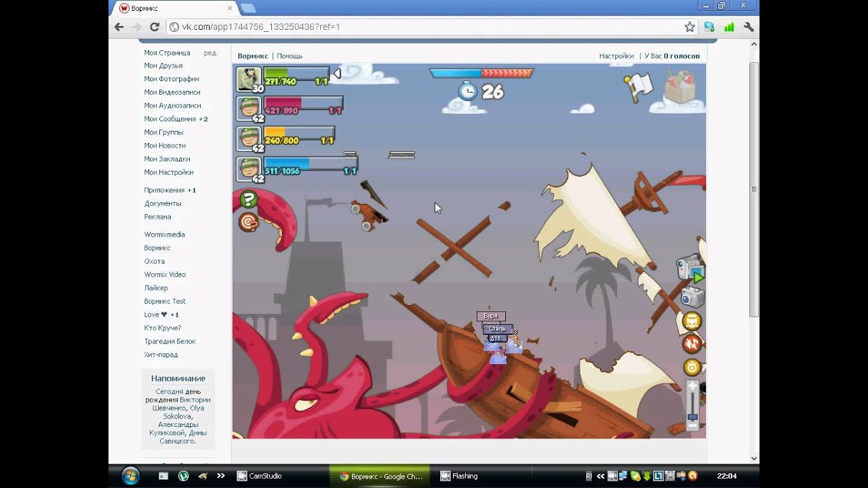The width and height of the screenshot is (868, 488).
Task: Reload the page with the refresh icon
Action: click(155, 27)
